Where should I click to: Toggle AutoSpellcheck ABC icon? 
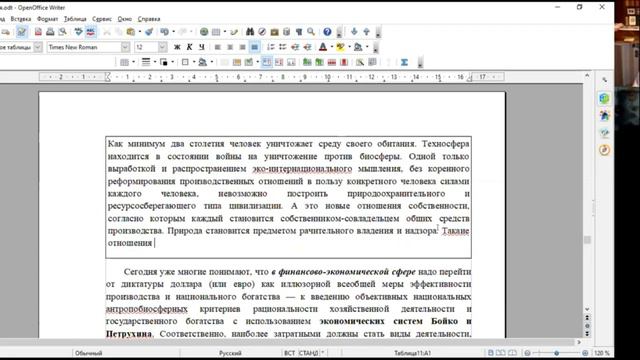(91, 32)
